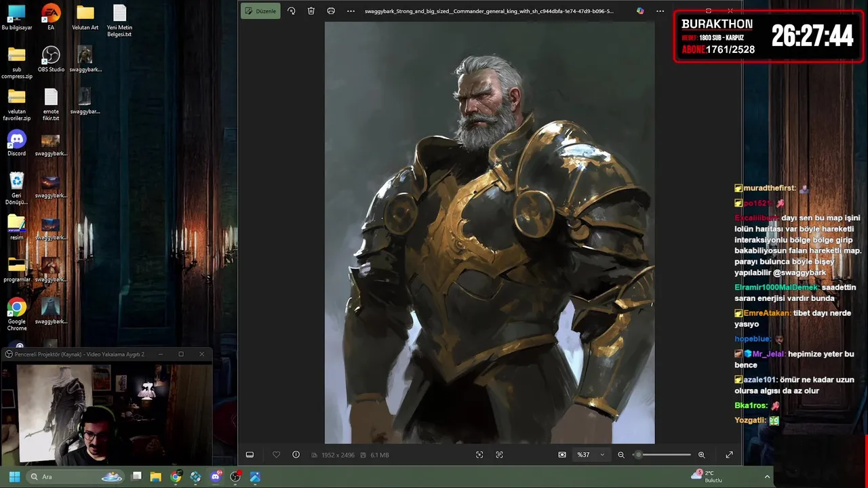Select the Velutan Art folder
The height and width of the screenshot is (488, 868).
click(85, 18)
